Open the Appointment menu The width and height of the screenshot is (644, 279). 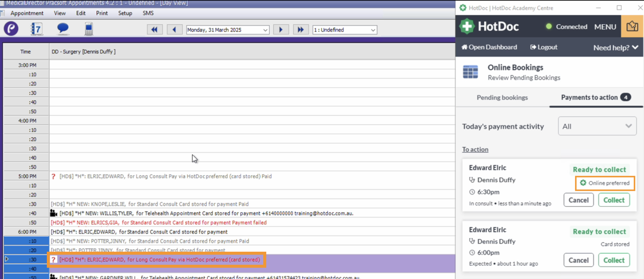pos(27,13)
